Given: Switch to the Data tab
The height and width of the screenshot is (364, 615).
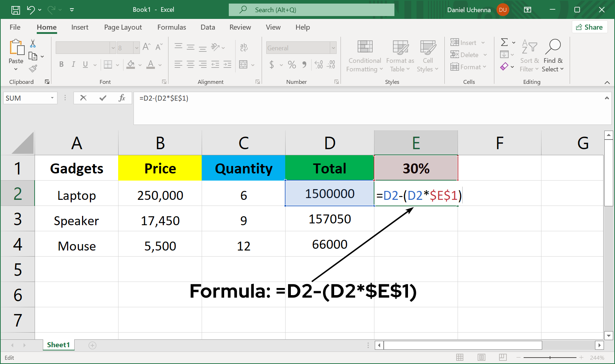Looking at the screenshot, I should tap(208, 27).
